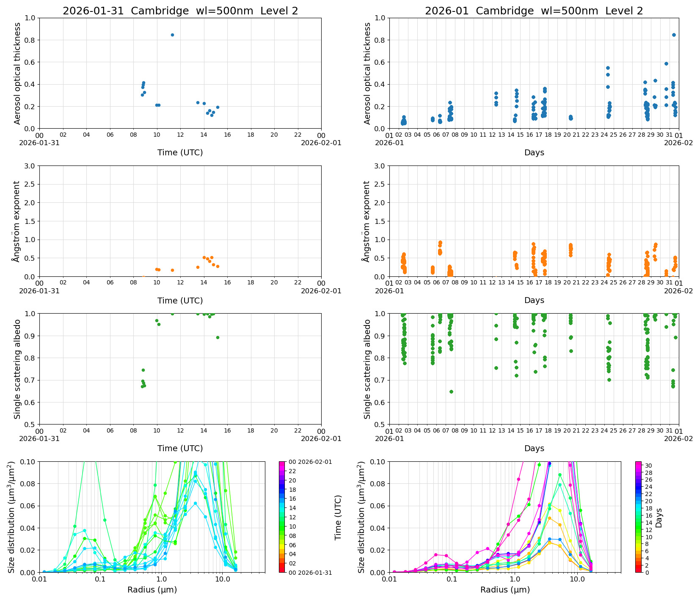The image size is (700, 601).
Task: Click the red bottom of the Time (UTC) colorbar
Action: (x=283, y=567)
